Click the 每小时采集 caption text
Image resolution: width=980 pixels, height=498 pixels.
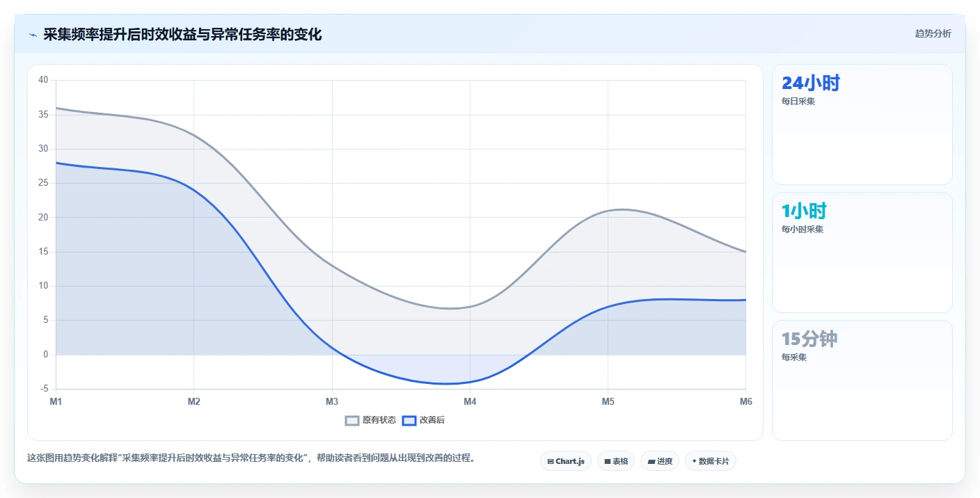[803, 229]
